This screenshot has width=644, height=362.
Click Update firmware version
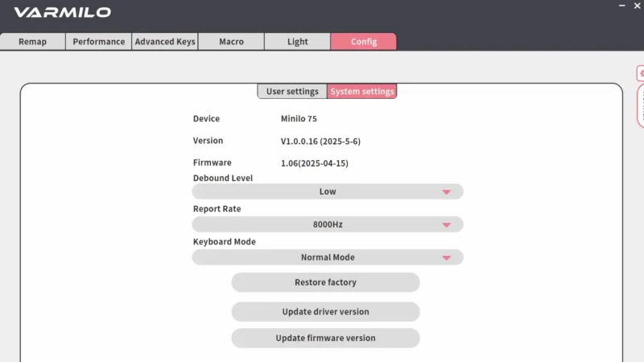[x=325, y=338]
